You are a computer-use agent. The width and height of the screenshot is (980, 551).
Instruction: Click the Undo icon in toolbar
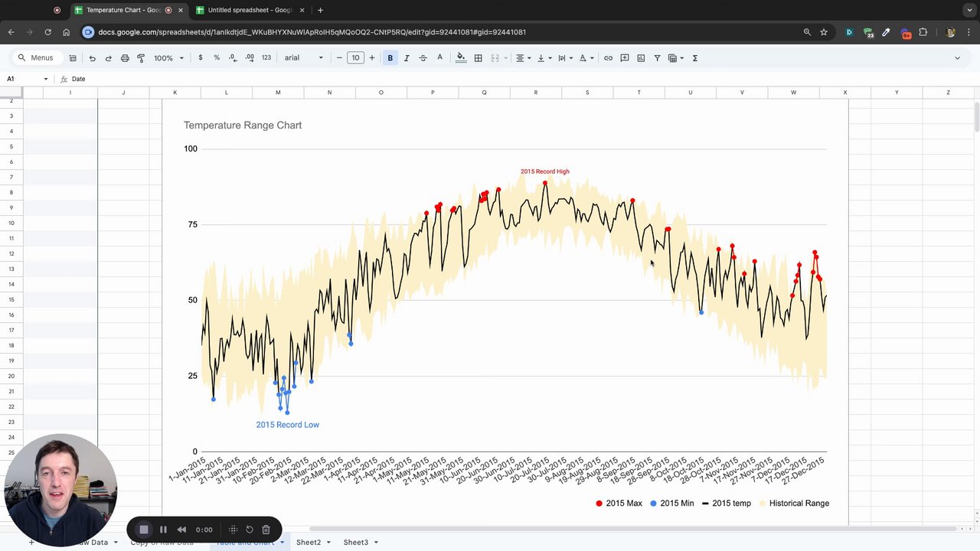coord(92,58)
